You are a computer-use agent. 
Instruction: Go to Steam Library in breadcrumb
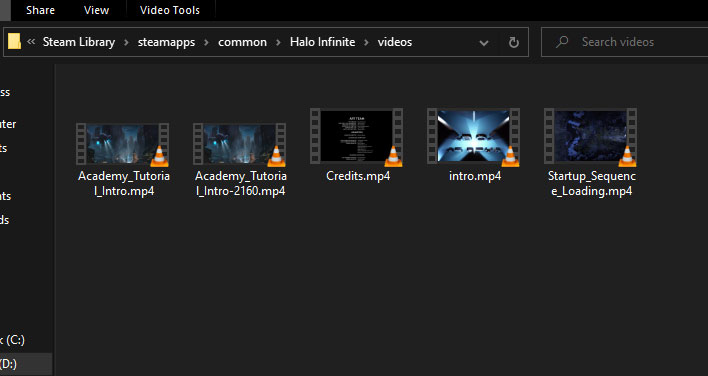click(x=79, y=42)
